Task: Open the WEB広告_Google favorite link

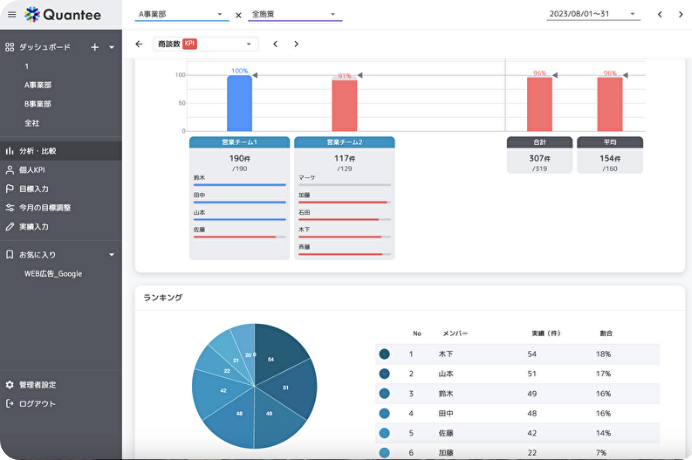Action: click(x=53, y=274)
